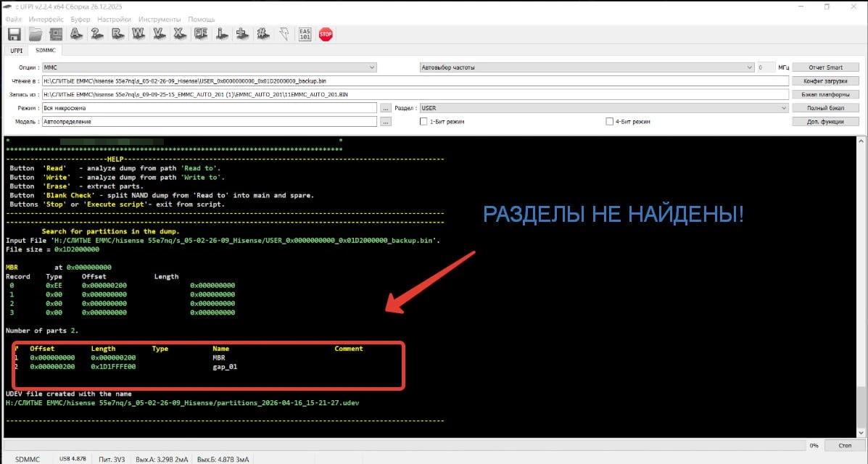Click the Отчет Smart button
This screenshot has height=464, width=868.
point(825,67)
